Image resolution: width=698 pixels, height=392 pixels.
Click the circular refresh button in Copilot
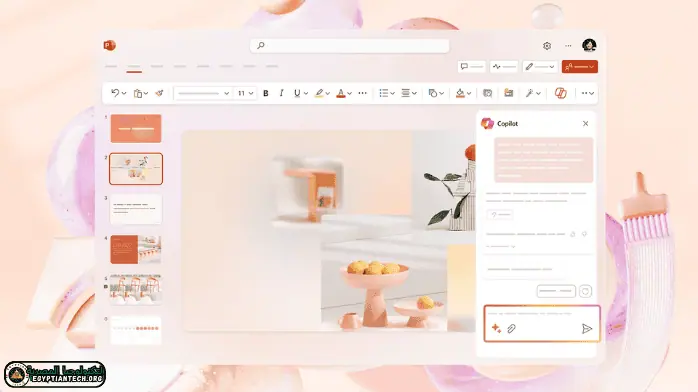585,291
